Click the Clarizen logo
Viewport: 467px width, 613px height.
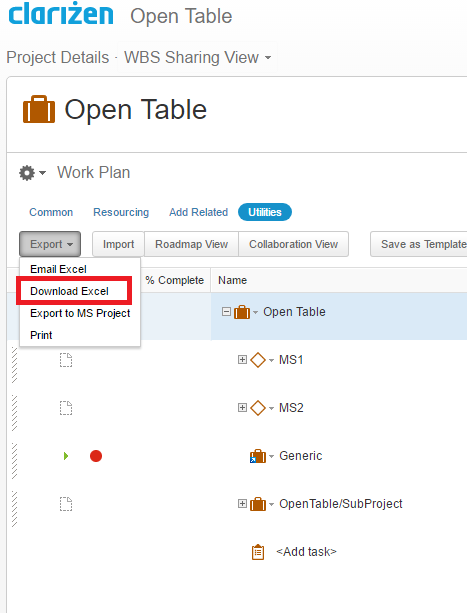pos(61,14)
